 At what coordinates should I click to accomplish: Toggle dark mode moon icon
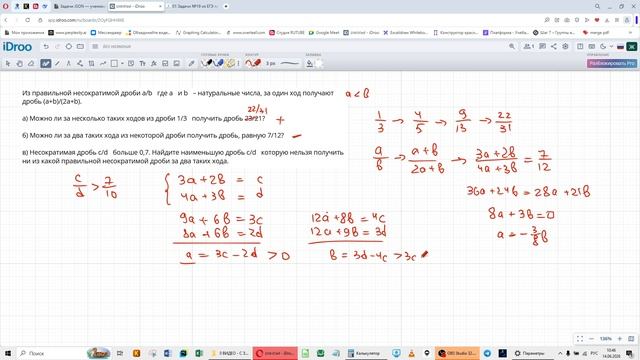tap(603, 47)
